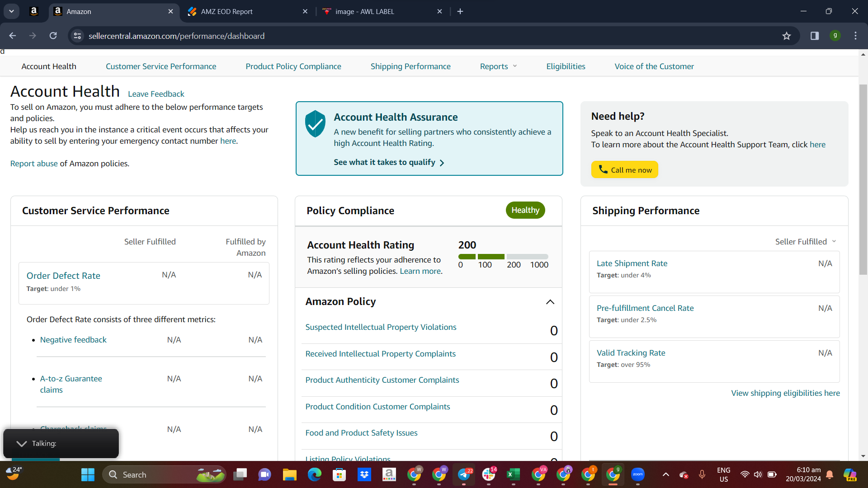Click the Call me now button

[x=625, y=169]
